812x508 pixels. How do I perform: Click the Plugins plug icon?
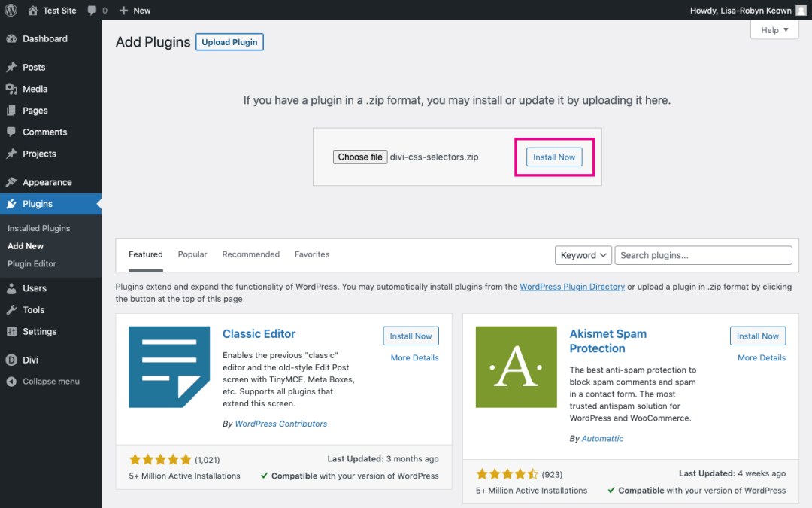(x=11, y=204)
